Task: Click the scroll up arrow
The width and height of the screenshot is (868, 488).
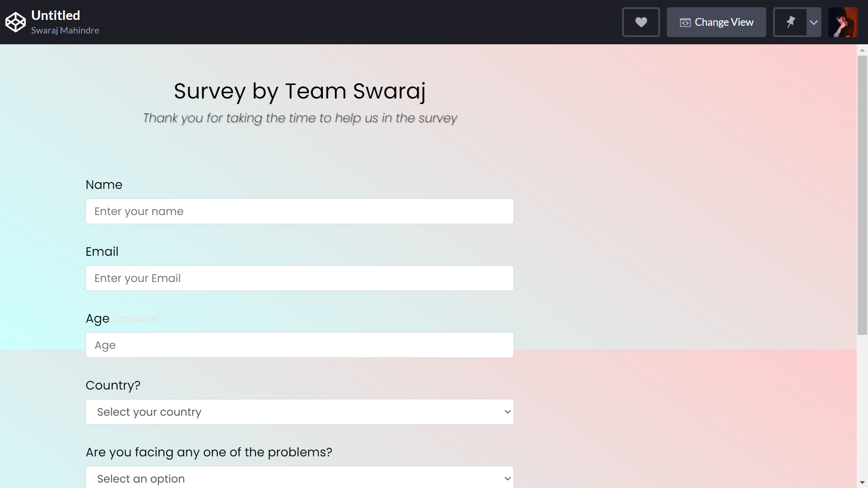Action: (862, 50)
